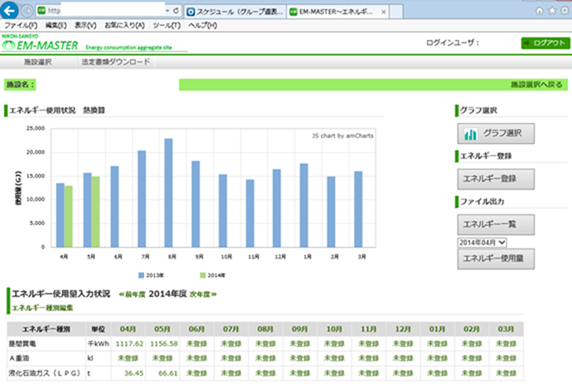Click the 施設選択へ戻る link
Screen dimensions: 572x388
coord(536,85)
